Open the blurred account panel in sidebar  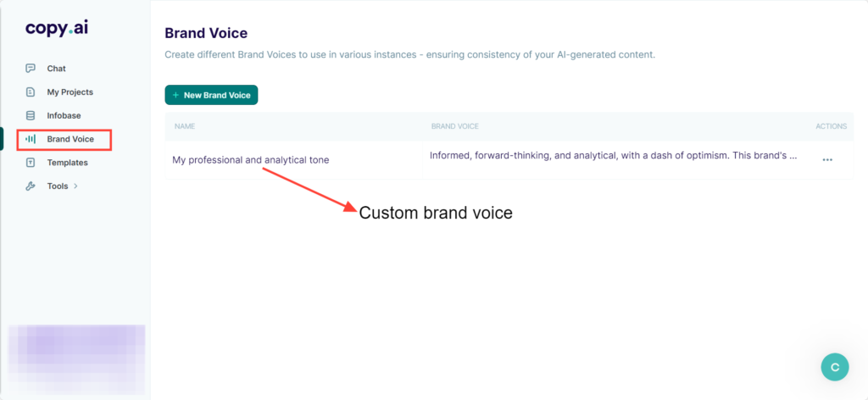[76, 360]
